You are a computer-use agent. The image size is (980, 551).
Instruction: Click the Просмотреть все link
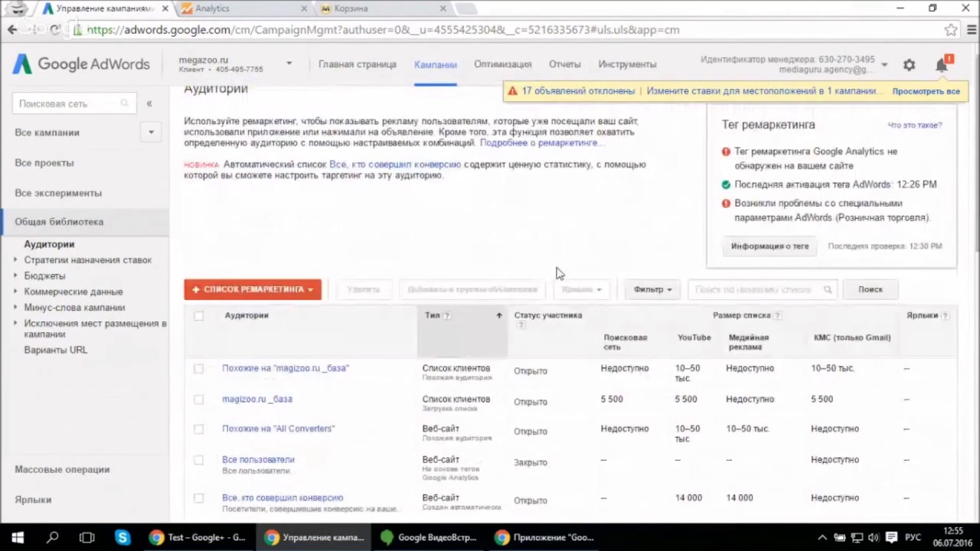click(926, 91)
